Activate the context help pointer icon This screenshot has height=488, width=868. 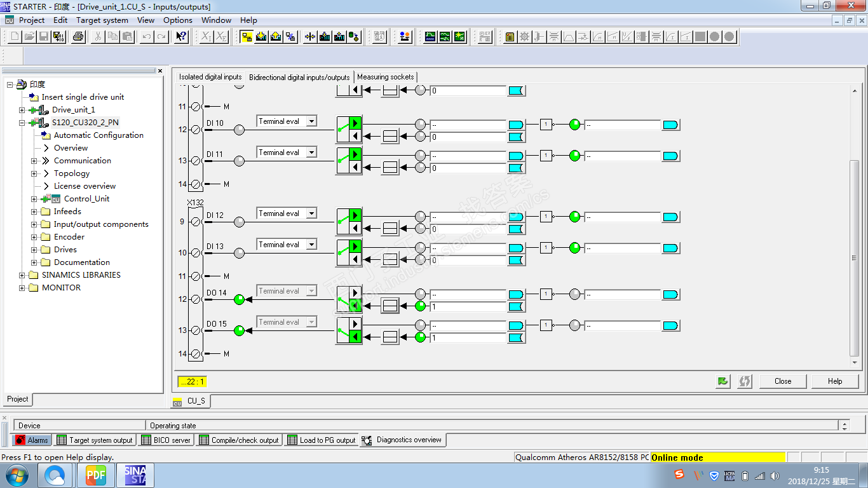tap(182, 37)
